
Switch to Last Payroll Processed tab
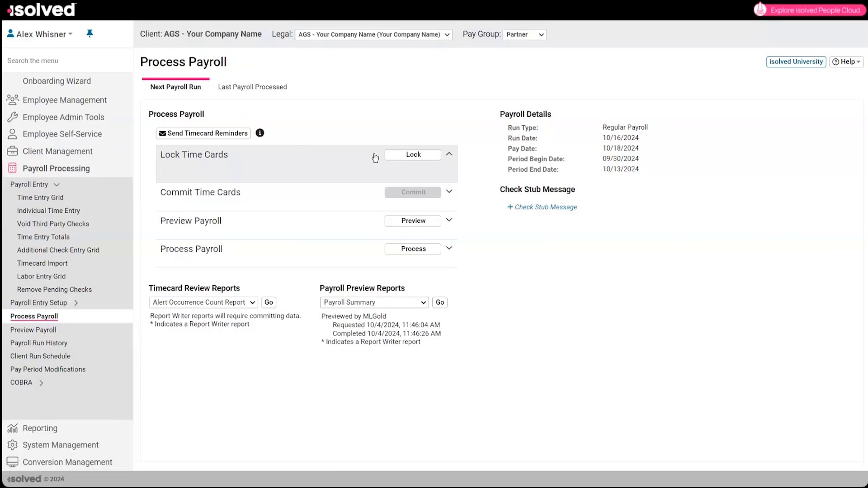coord(252,87)
